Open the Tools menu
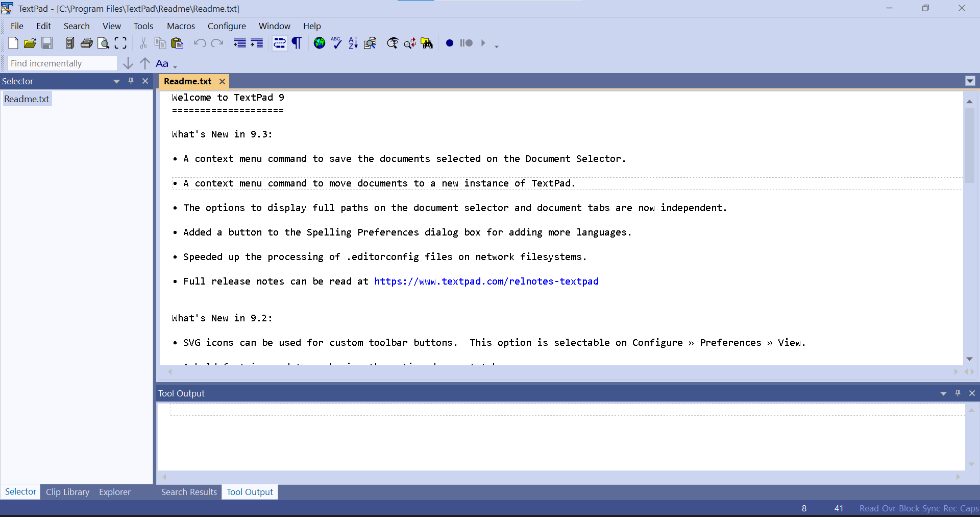980x517 pixels. (143, 26)
